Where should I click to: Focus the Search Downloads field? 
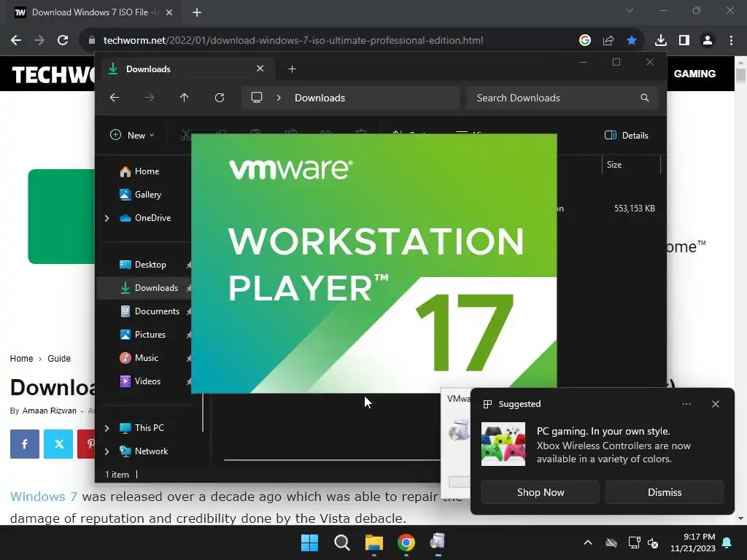(562, 98)
